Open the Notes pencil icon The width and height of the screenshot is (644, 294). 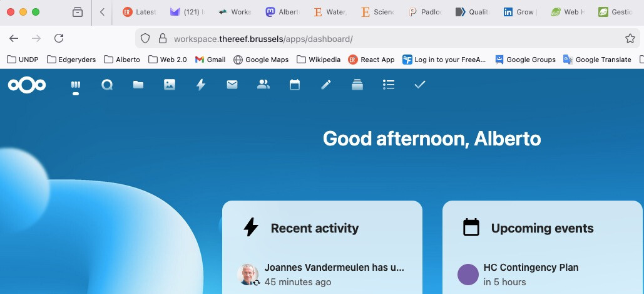click(326, 85)
